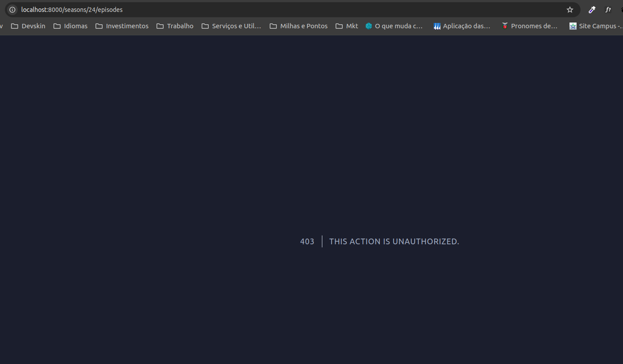The image size is (623, 364).
Task: Open the Milhas e Pontos bookmarks folder
Action: tap(298, 26)
